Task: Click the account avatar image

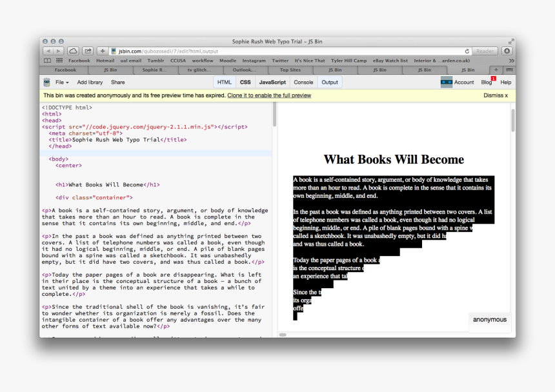Action: tap(447, 83)
